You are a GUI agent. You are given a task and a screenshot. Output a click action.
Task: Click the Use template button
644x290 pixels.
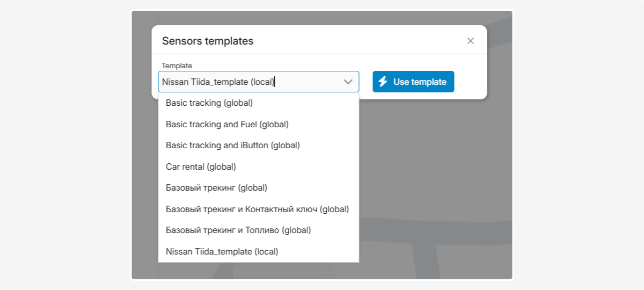[413, 82]
